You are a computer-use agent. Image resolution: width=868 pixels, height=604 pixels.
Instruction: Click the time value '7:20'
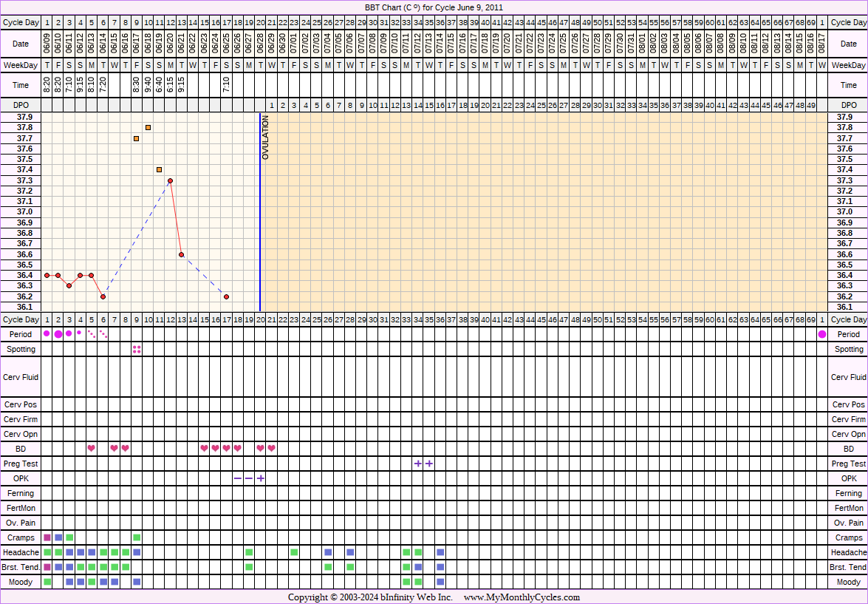click(x=103, y=85)
